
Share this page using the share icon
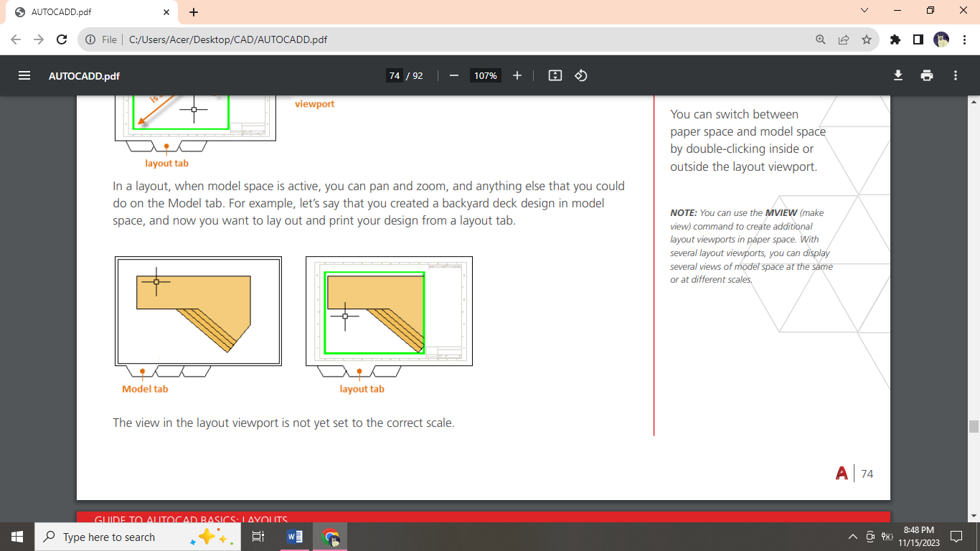844,39
